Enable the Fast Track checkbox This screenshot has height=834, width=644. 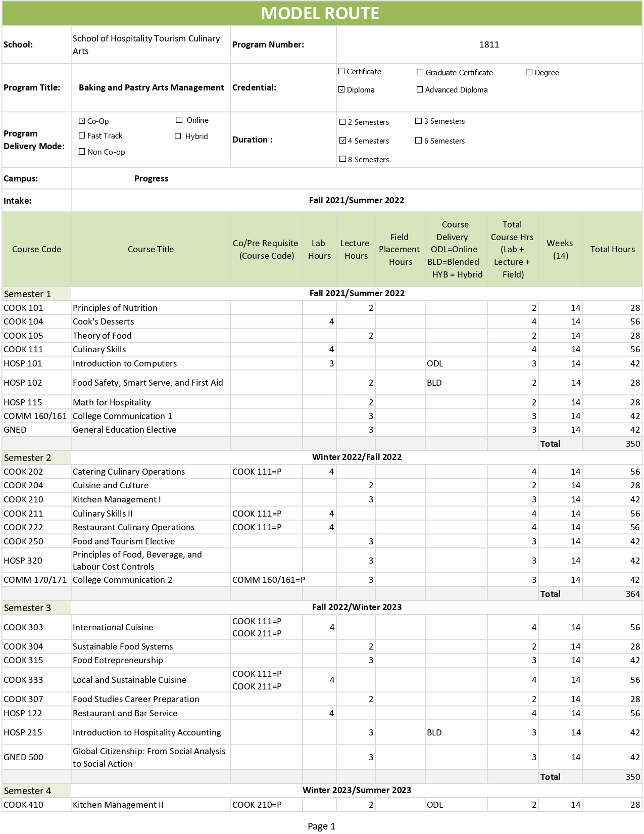(82, 136)
